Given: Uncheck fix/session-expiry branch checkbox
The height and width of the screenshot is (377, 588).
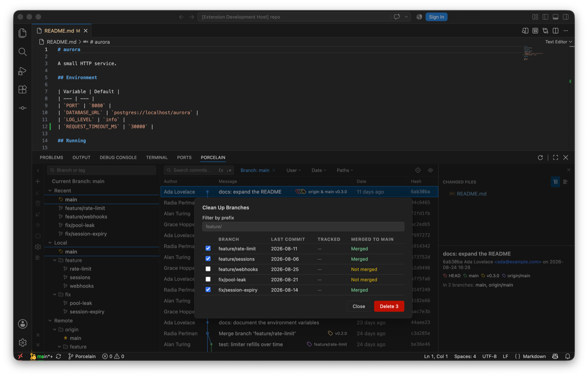Looking at the screenshot, I should [208, 290].
